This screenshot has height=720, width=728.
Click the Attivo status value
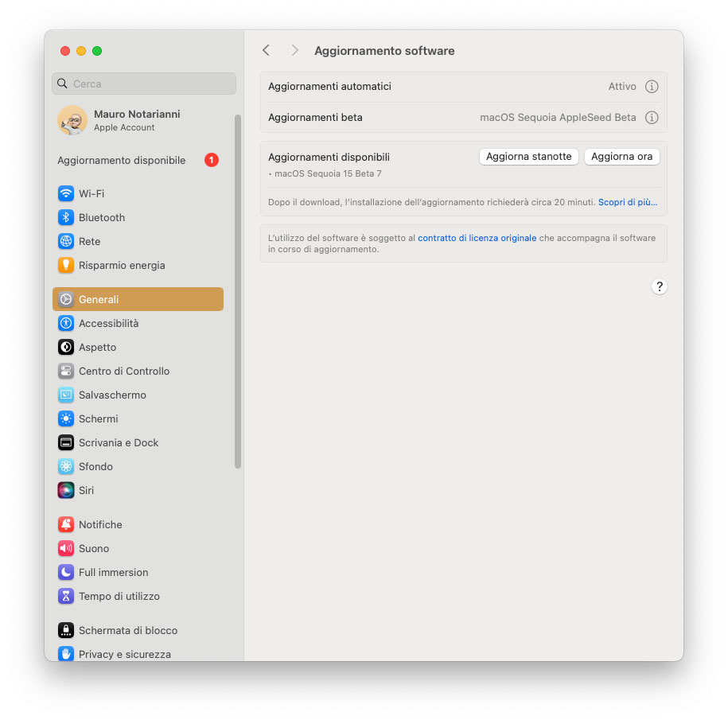click(x=622, y=87)
